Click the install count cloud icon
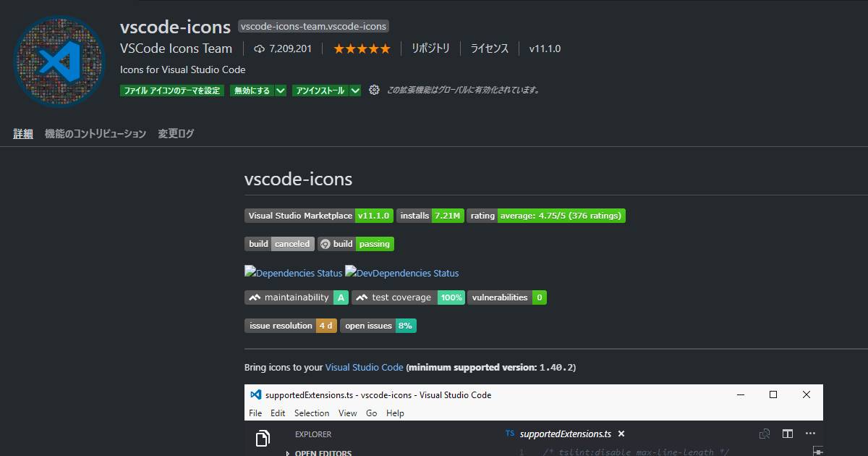Viewport: 868px width, 456px height. coord(259,48)
